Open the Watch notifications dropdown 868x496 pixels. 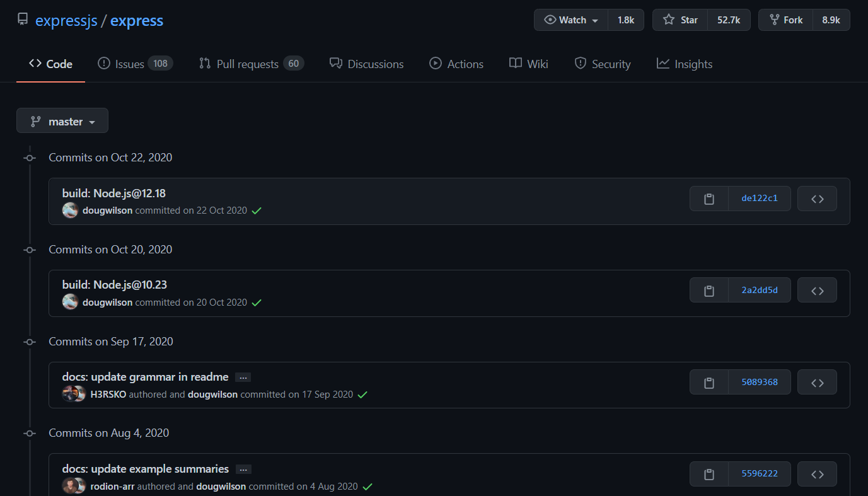coord(571,20)
